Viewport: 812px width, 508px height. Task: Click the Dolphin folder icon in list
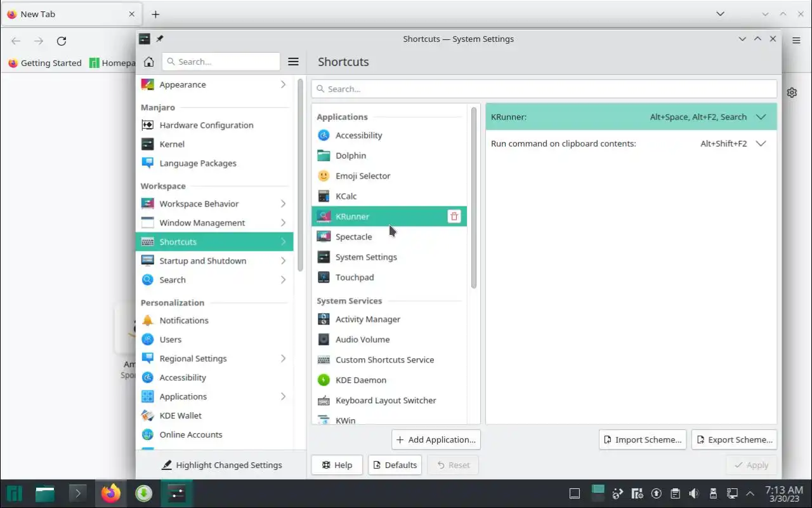(x=324, y=156)
